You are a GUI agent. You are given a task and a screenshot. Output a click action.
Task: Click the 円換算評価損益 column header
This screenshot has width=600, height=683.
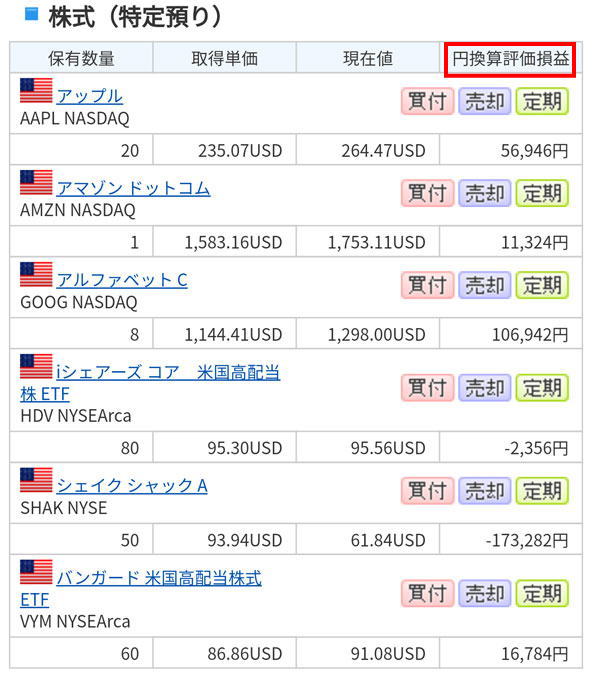click(x=510, y=58)
